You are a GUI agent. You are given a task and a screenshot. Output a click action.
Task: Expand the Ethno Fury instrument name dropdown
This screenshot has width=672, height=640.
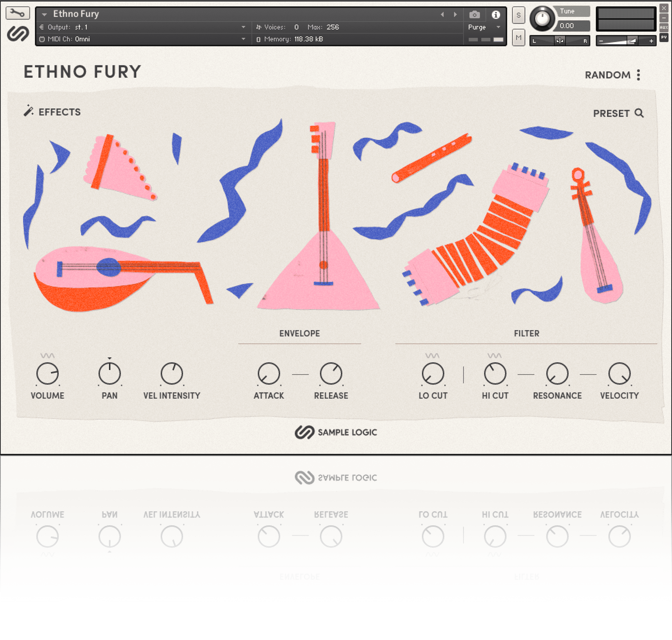(44, 14)
